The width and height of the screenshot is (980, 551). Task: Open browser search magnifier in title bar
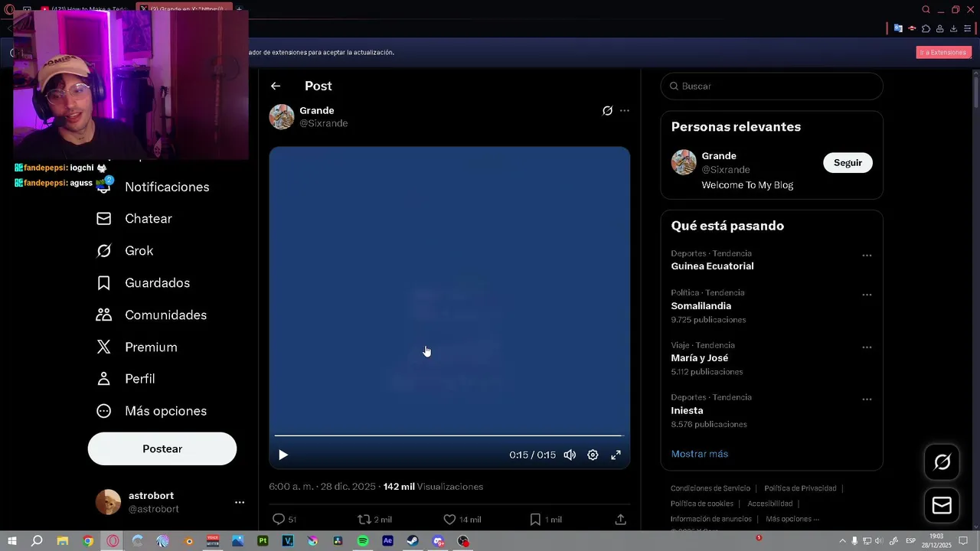click(x=926, y=10)
